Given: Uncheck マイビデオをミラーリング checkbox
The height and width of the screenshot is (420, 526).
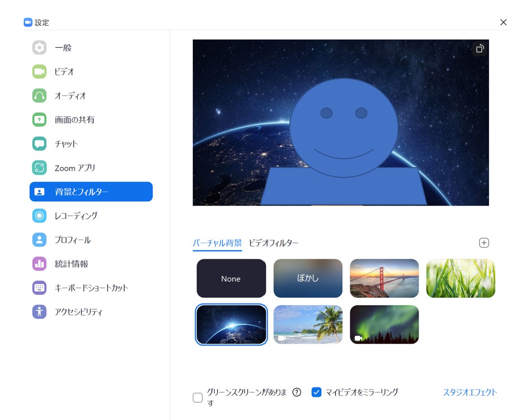Looking at the screenshot, I should (x=316, y=392).
